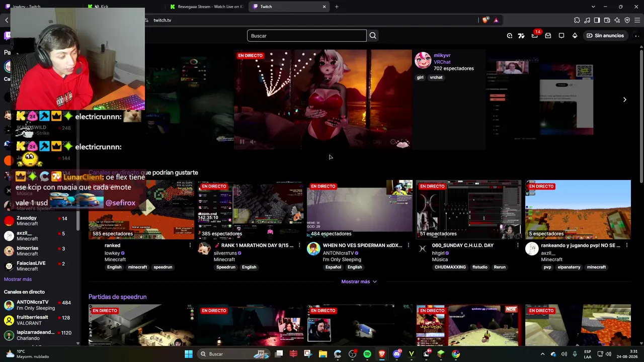
Task: Click the CHUDMAXXING tag under hitgirl
Action: 450,267
